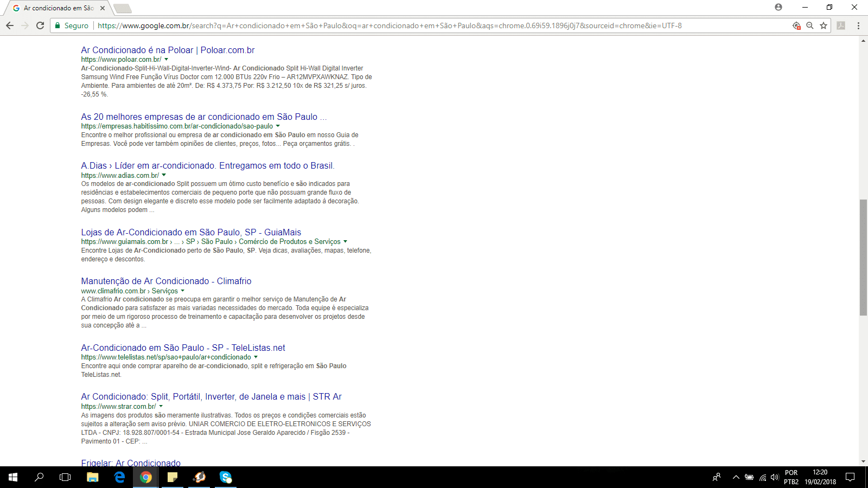The image size is (868, 488).
Task: Expand the dropdown arrow next to poloar.com.br URL
Action: 167,60
